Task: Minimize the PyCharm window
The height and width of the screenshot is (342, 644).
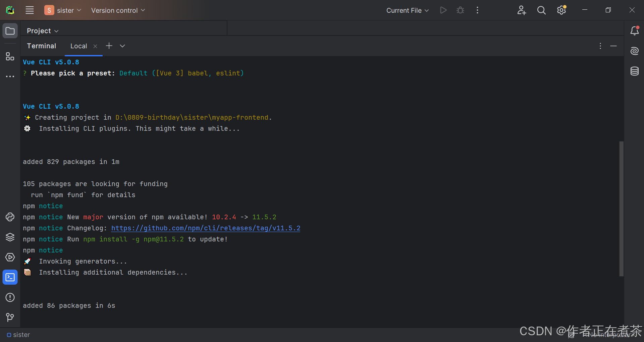Action: tap(585, 10)
